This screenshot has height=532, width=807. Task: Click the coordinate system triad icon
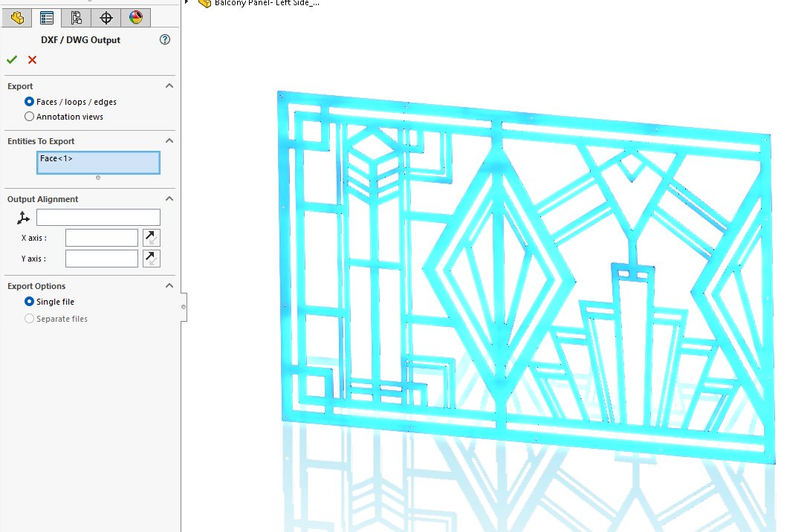[x=22, y=217]
